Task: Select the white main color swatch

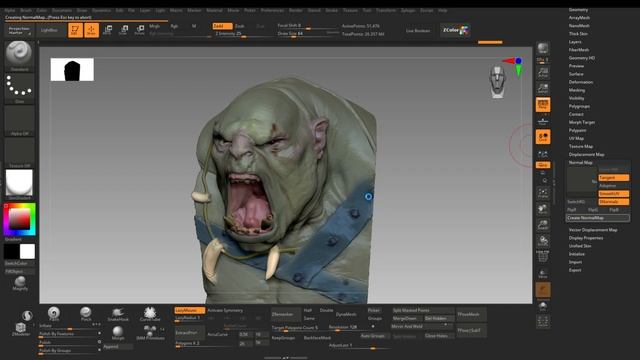Action: [27, 251]
